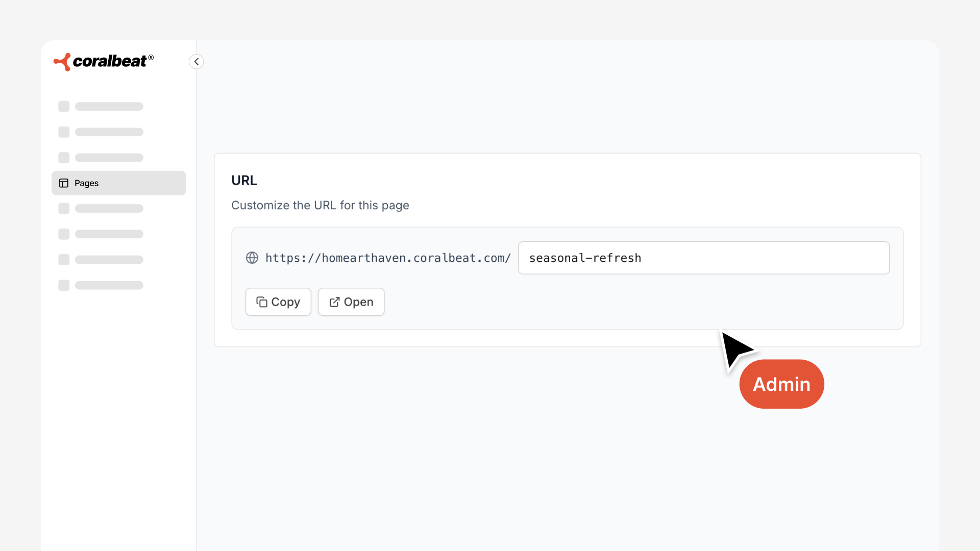Select the placeholder item directly below Pages
The image size is (980, 551).
click(101, 209)
